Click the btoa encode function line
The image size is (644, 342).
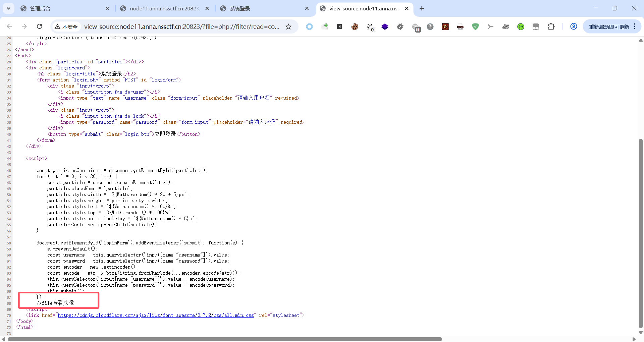pos(144,273)
